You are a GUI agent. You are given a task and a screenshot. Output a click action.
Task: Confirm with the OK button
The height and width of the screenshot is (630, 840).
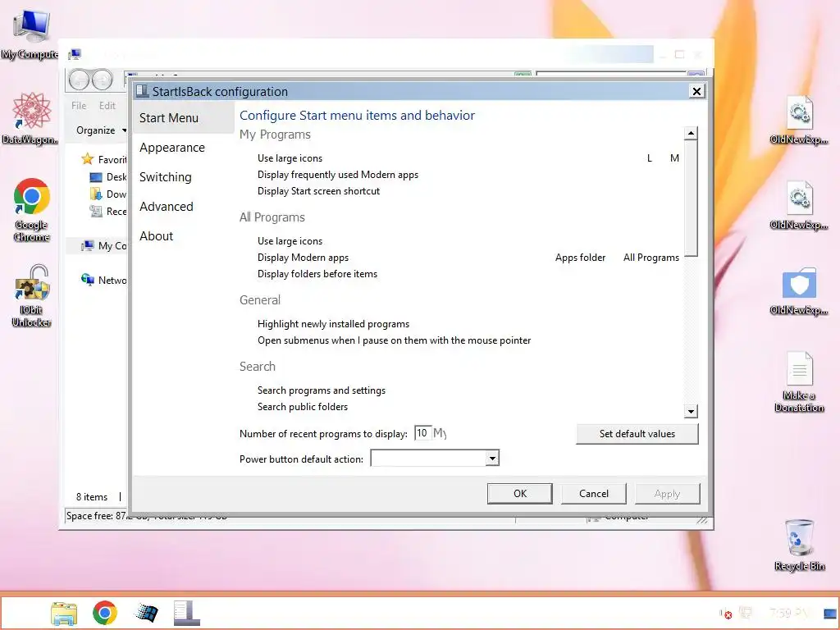pyautogui.click(x=519, y=493)
